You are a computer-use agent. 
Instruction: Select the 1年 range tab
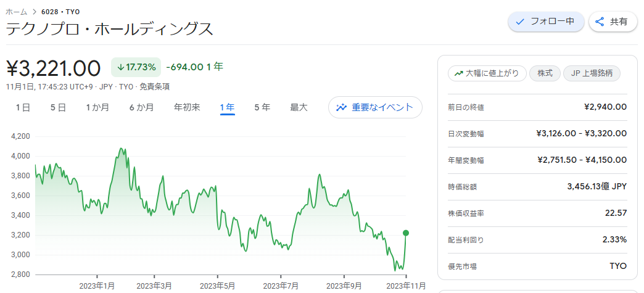pyautogui.click(x=227, y=108)
